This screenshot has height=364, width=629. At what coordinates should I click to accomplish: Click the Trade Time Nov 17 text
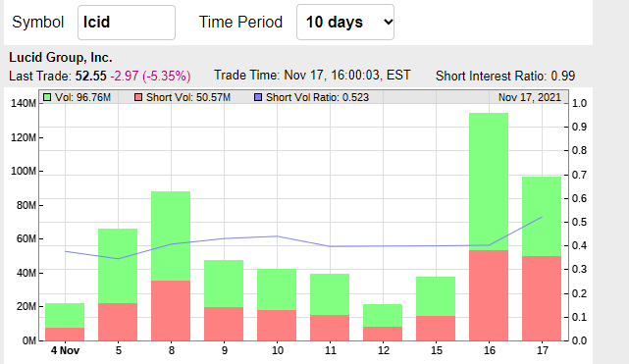tap(312, 75)
